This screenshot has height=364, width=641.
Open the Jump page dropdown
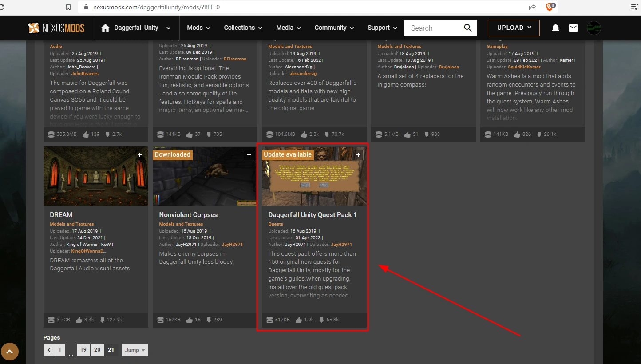[135, 350]
